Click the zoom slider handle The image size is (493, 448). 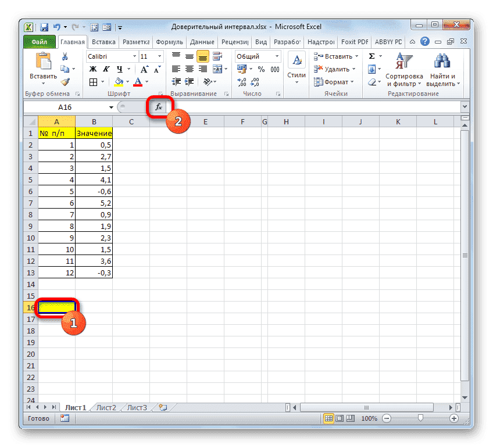[421, 418]
